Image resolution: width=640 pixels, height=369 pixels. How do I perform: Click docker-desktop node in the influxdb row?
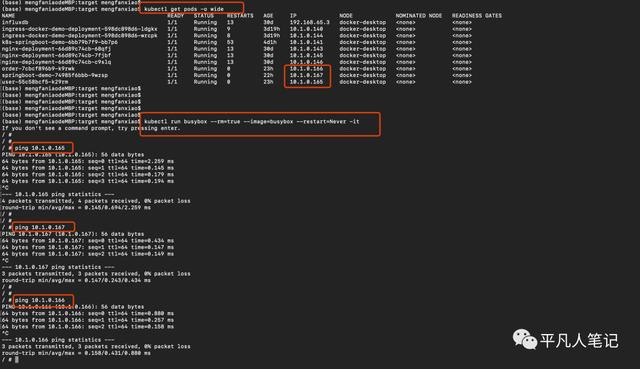pyautogui.click(x=362, y=22)
